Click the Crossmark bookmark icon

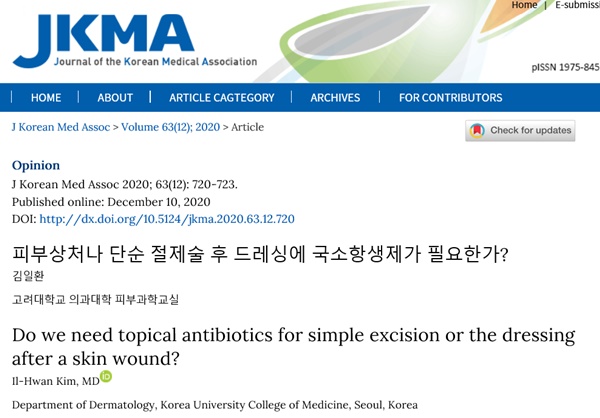(x=477, y=131)
